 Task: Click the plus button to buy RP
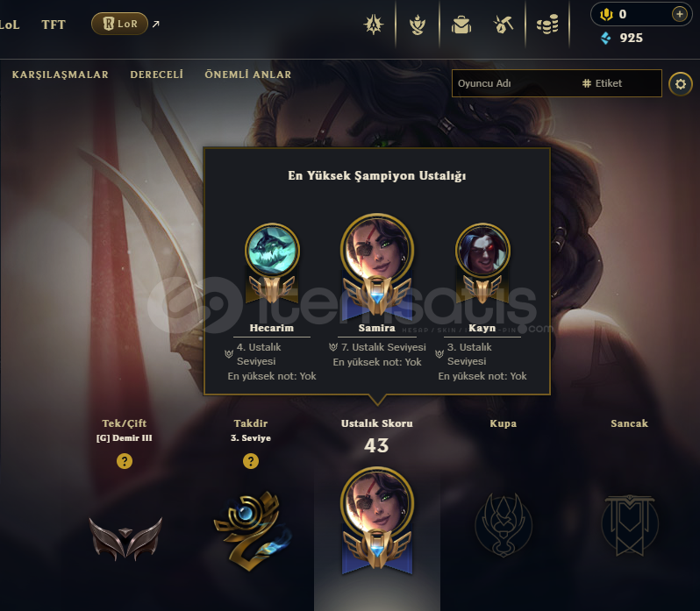click(679, 14)
